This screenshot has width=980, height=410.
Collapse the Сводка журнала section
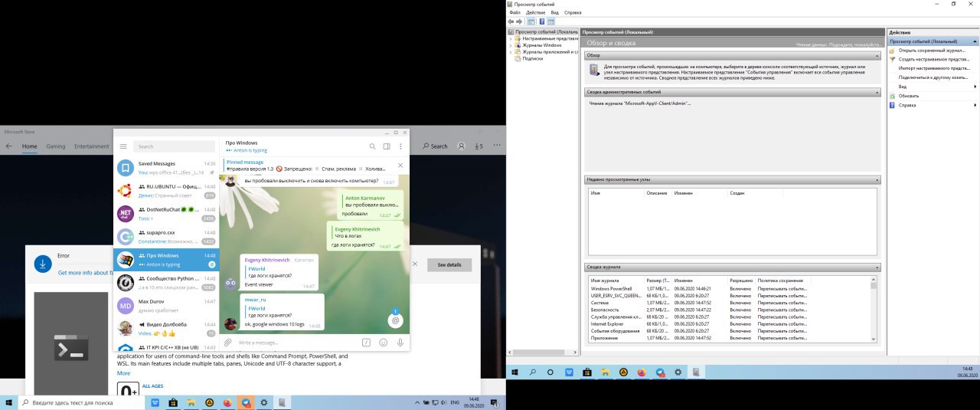click(x=877, y=267)
